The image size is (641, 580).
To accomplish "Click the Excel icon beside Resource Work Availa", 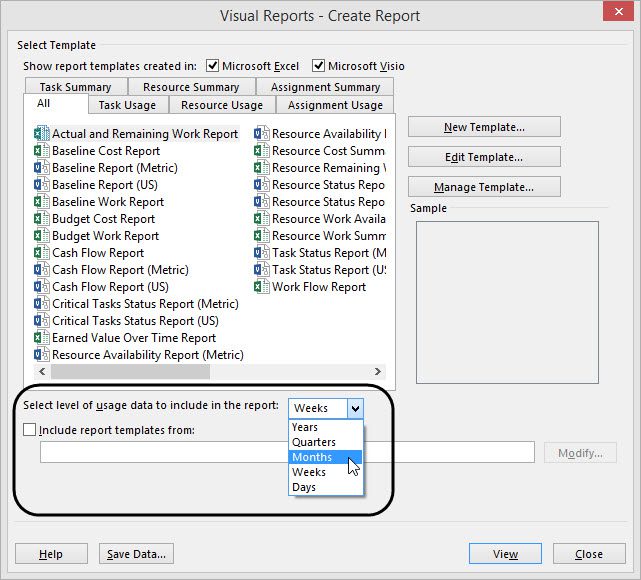I will tap(262, 219).
